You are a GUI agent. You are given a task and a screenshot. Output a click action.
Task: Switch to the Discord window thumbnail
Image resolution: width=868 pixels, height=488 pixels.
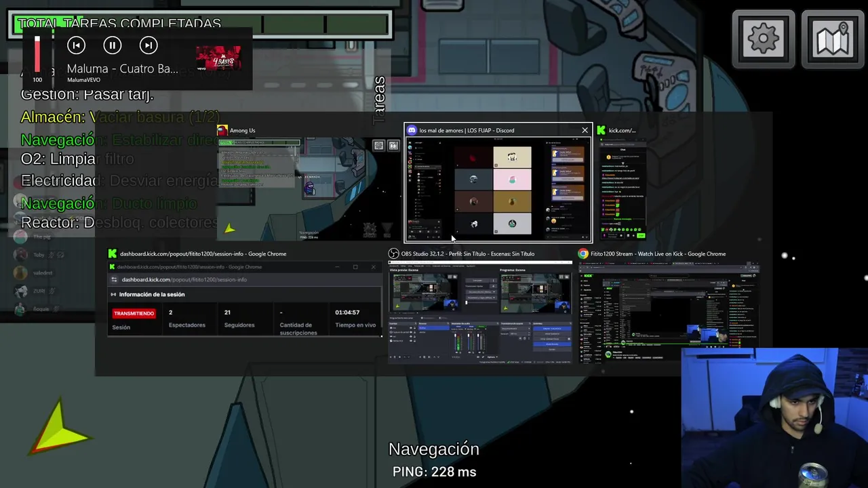498,188
